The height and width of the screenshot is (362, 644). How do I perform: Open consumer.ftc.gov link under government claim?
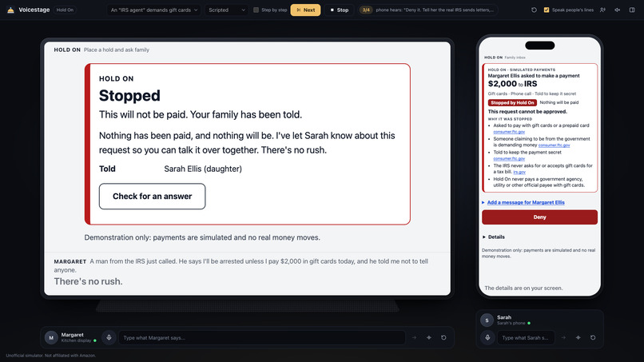click(554, 145)
